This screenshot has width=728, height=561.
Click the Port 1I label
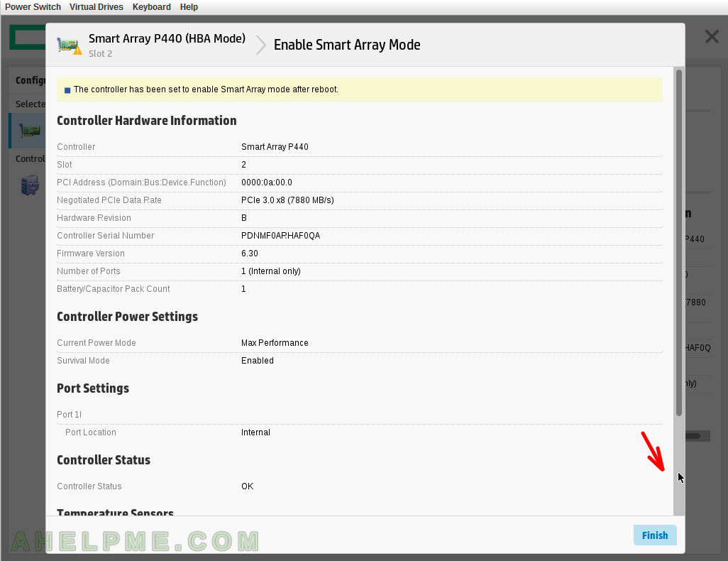[69, 415]
